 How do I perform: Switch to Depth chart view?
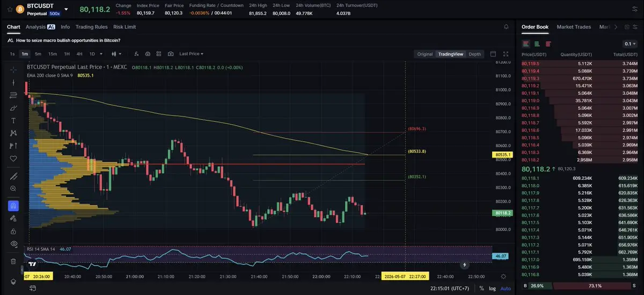click(x=475, y=54)
